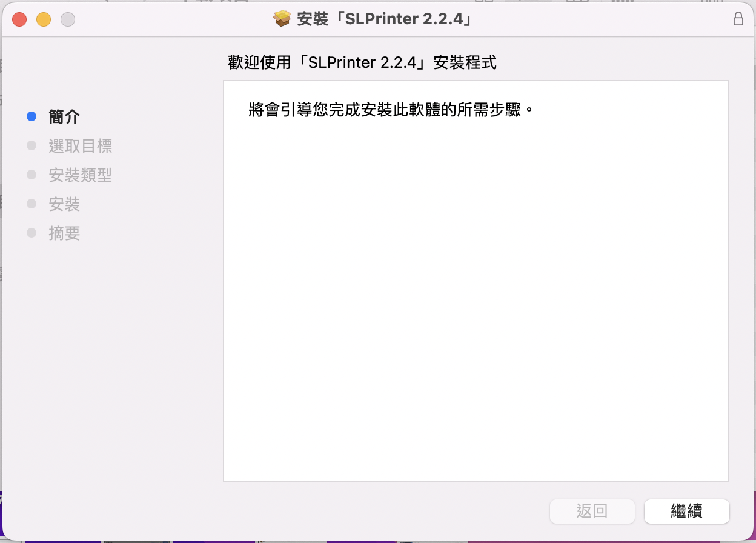The width and height of the screenshot is (756, 543).
Task: Click the 返回 (Go Back) button
Action: tap(592, 511)
